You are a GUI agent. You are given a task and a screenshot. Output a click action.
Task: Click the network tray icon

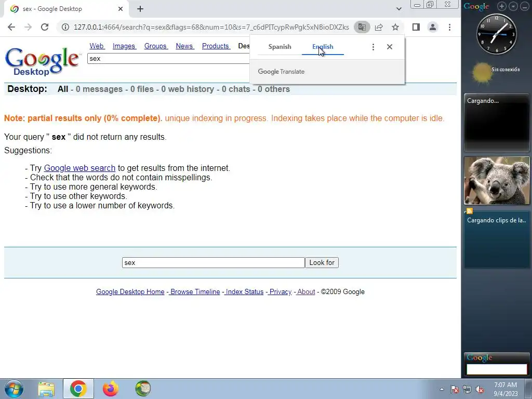coord(467,389)
